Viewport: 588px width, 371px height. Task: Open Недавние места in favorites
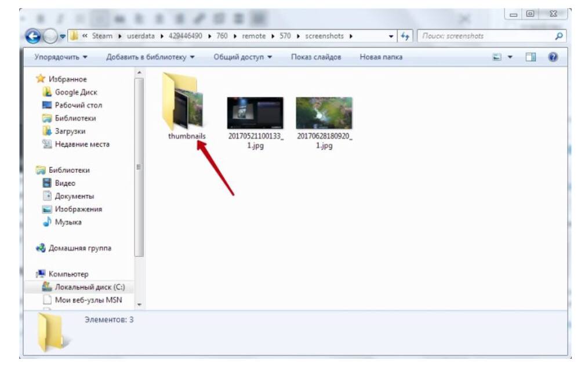[x=82, y=144]
